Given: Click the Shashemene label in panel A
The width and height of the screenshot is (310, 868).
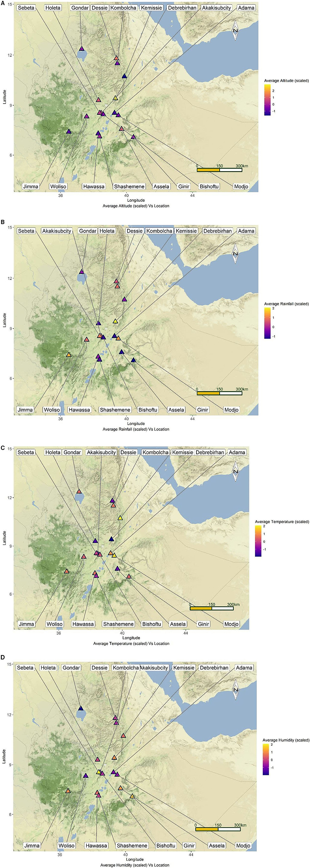Looking at the screenshot, I should [129, 186].
